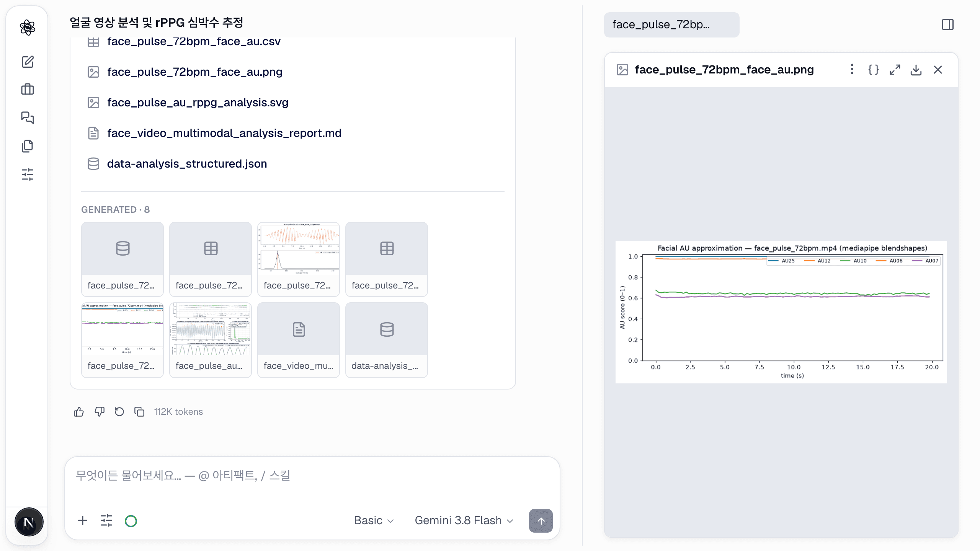Click the N user avatar
This screenshot has height=551, width=980.
tap(29, 522)
